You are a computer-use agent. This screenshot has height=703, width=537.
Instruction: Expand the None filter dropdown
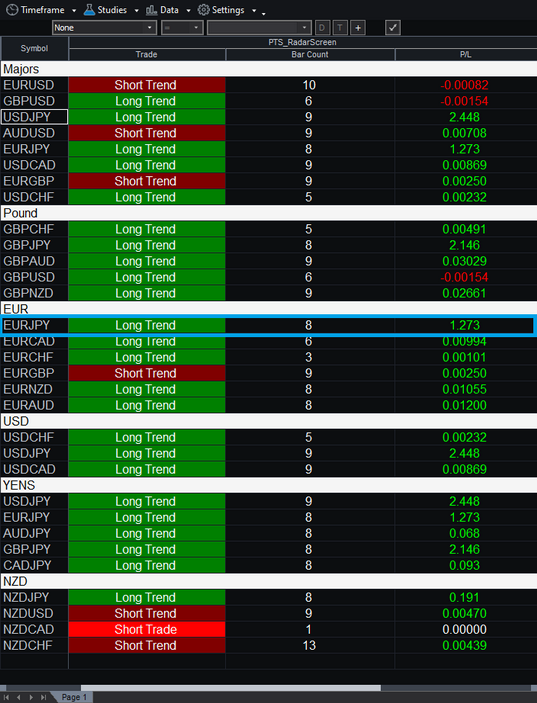pyautogui.click(x=104, y=28)
